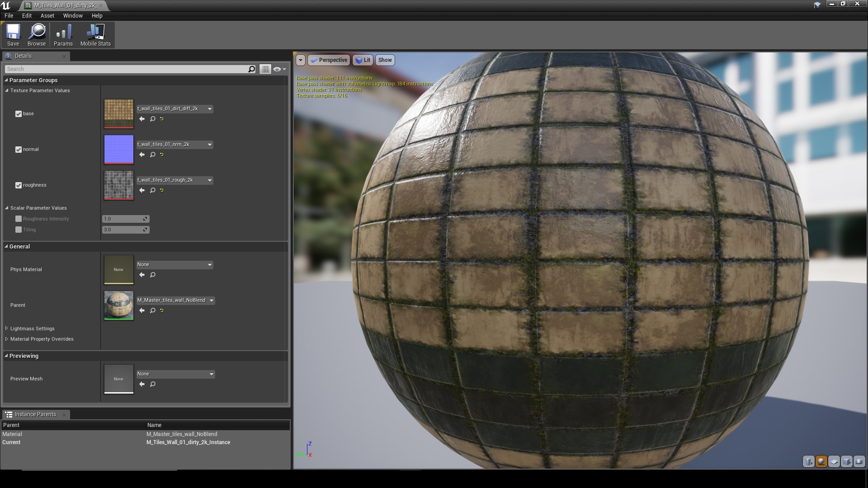Select the teapot preview shape
Image resolution: width=868 pixels, height=488 pixels.
pos(859,461)
